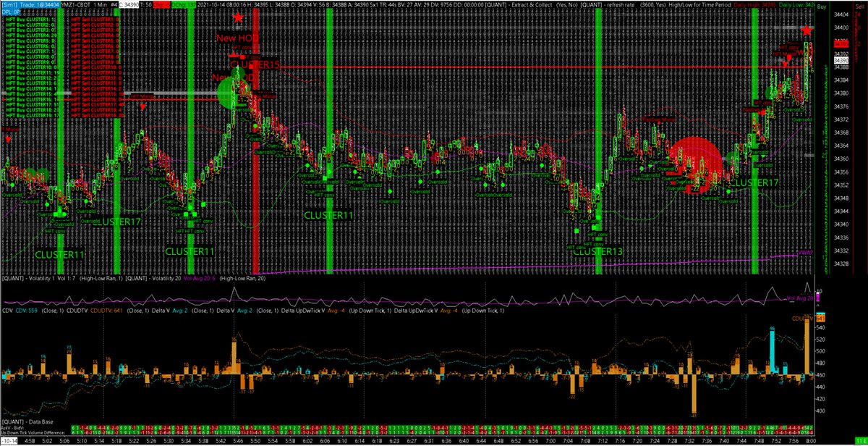Viewport: 868px width, 446px height.
Task: Click the large red circle marker
Action: coord(694,165)
